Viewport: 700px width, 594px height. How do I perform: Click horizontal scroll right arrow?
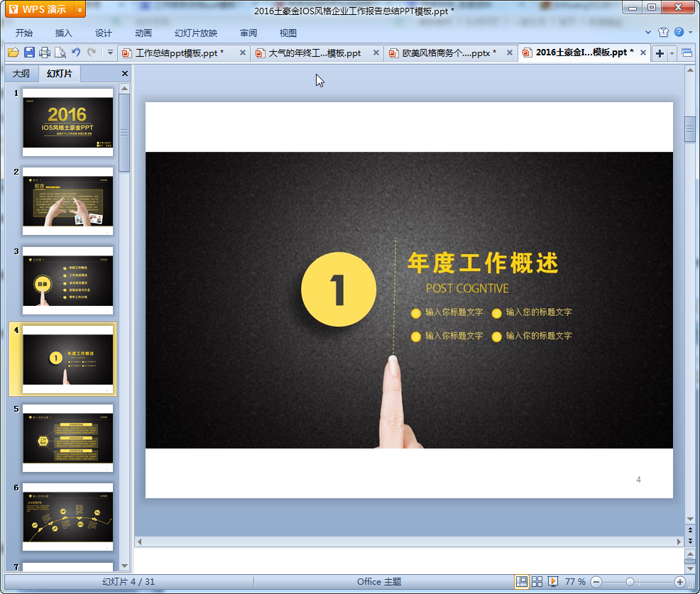click(x=679, y=541)
